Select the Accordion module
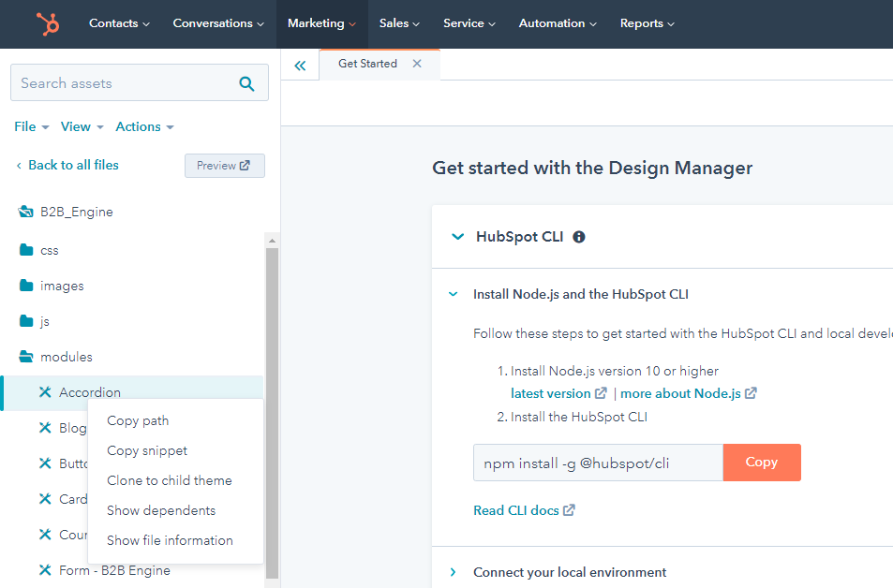The width and height of the screenshot is (893, 588). click(x=89, y=392)
